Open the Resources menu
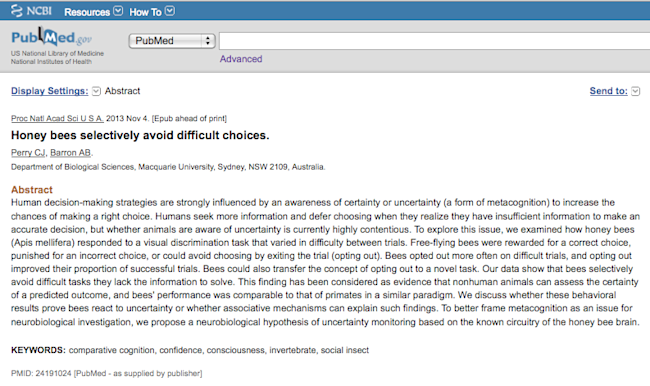This screenshot has height=386, width=650. click(x=87, y=12)
